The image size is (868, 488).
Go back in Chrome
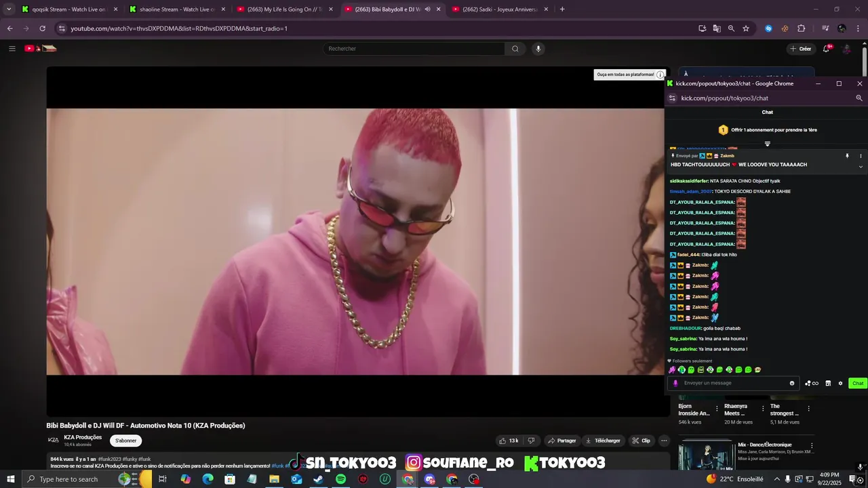(9, 28)
